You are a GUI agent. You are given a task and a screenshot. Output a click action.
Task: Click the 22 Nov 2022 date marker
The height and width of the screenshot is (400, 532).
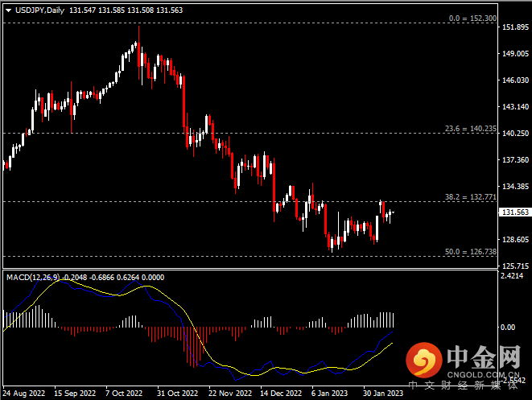click(x=231, y=394)
